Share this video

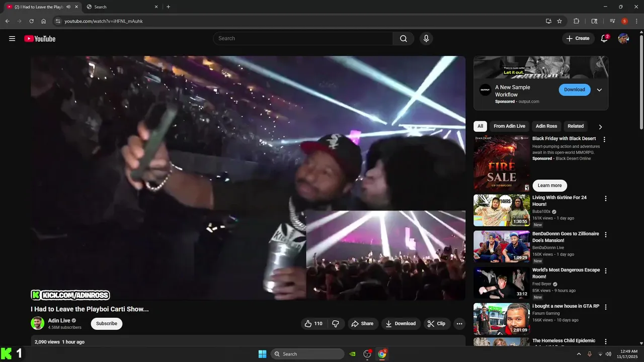tap(362, 324)
